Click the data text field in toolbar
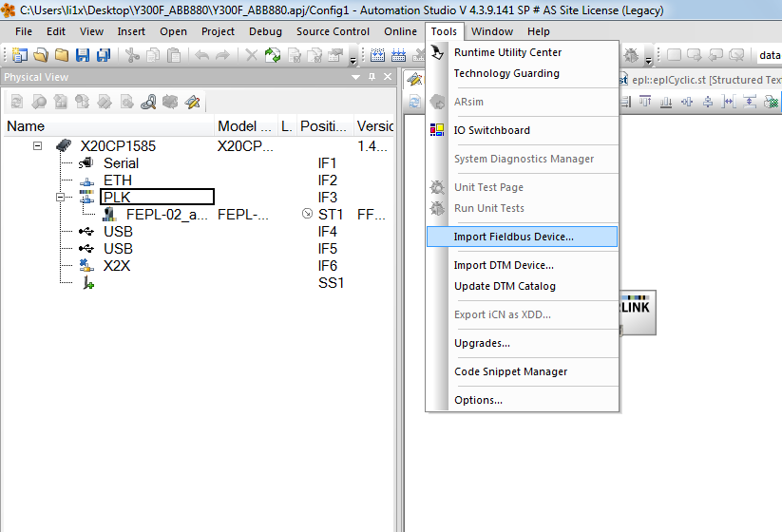 (x=769, y=55)
